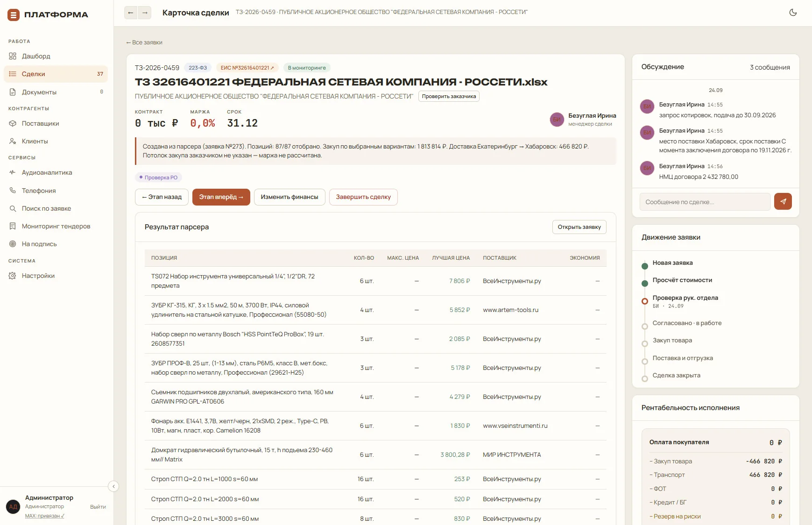Click the forward arrow navigation button
Viewport: 812px width, 525px height.
click(x=145, y=13)
